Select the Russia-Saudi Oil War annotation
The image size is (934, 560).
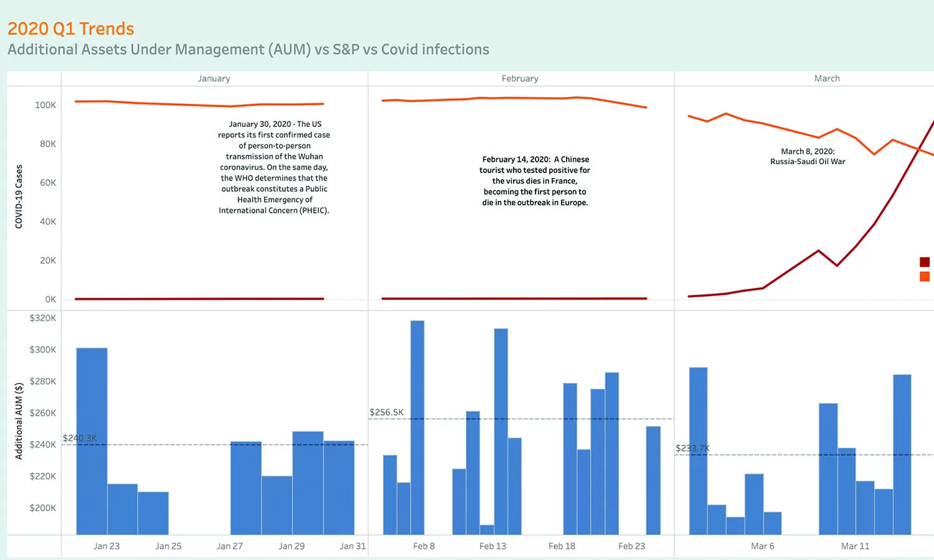808,156
